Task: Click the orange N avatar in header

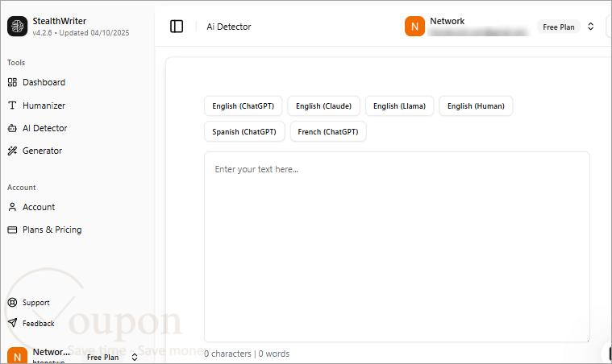Action: pyautogui.click(x=414, y=26)
